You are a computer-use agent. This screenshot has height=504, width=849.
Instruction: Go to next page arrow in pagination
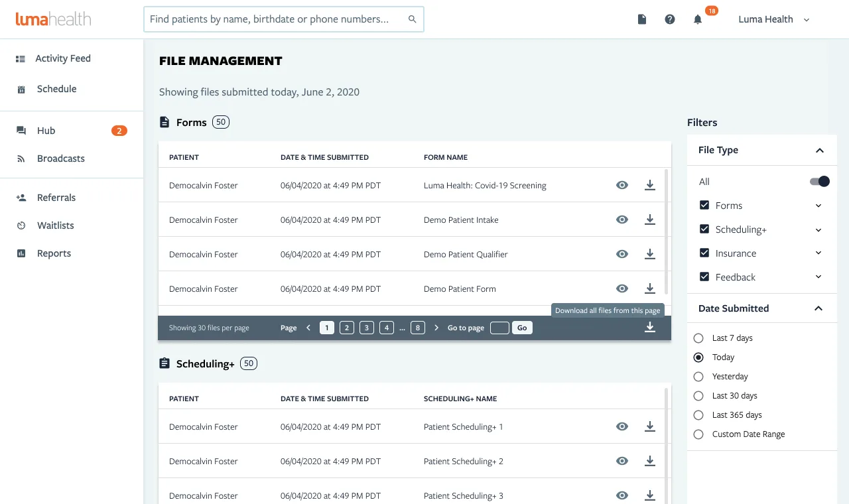(x=436, y=328)
